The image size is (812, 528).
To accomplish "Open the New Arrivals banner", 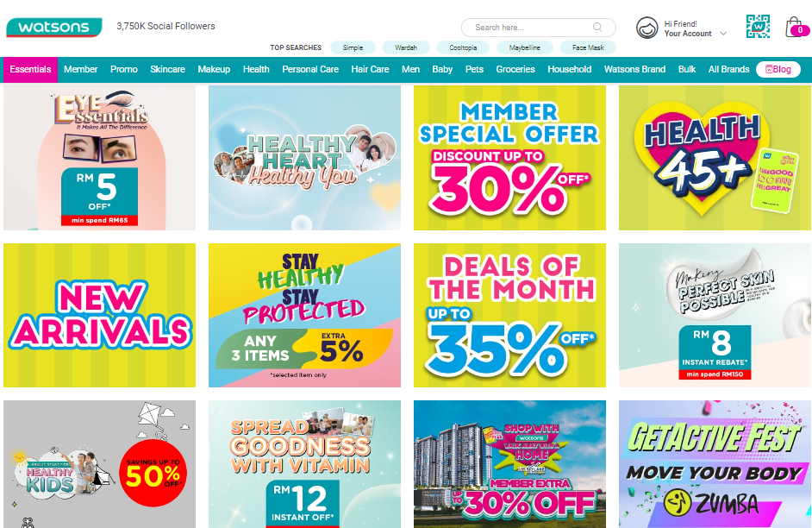I will click(x=99, y=315).
